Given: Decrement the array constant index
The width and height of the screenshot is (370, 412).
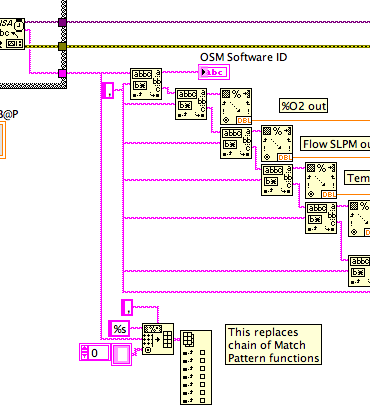Looking at the screenshot, I should [84, 357].
